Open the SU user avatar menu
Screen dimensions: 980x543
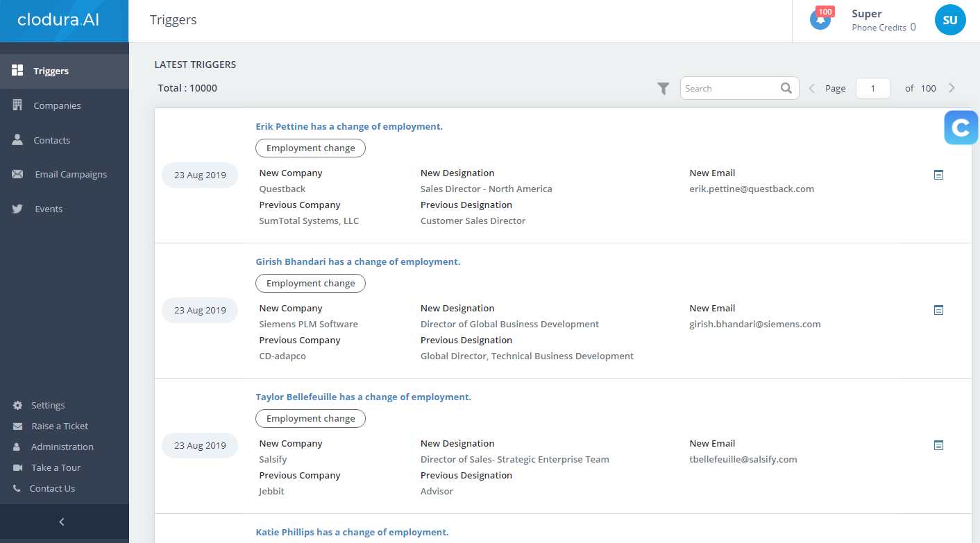tap(949, 20)
